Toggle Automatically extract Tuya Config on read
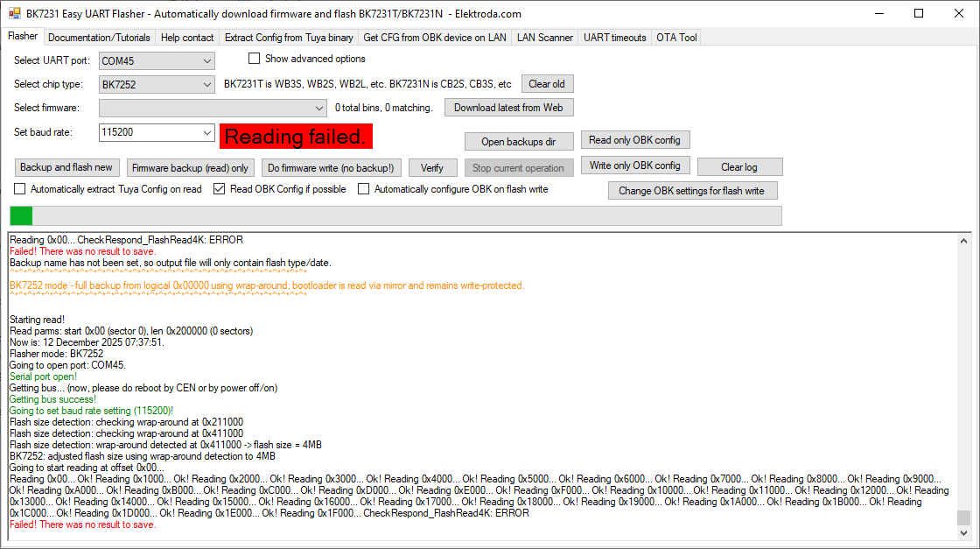This screenshot has width=980, height=549. coord(20,189)
